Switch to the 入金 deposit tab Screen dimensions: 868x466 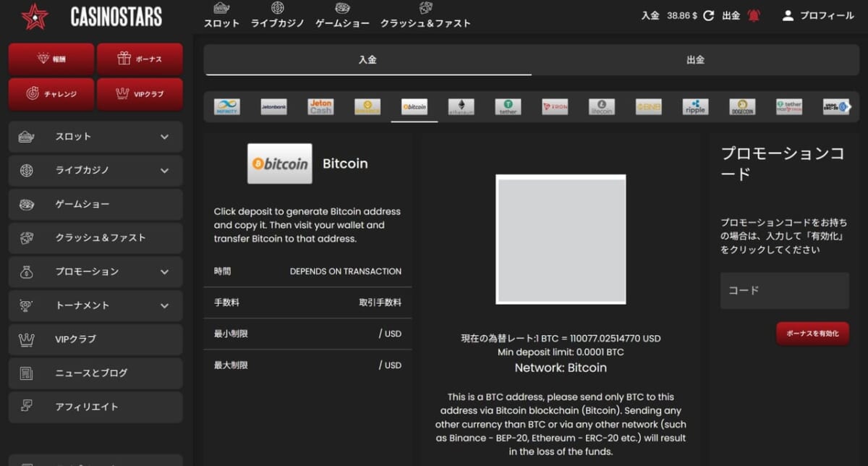[x=367, y=60]
